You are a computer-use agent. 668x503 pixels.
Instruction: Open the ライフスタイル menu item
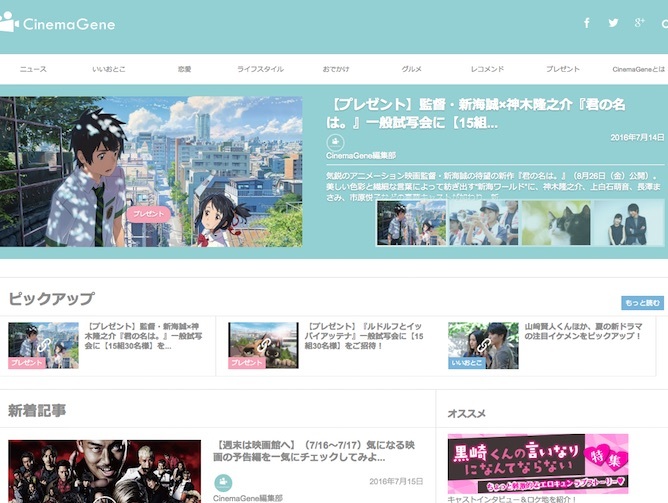260,69
